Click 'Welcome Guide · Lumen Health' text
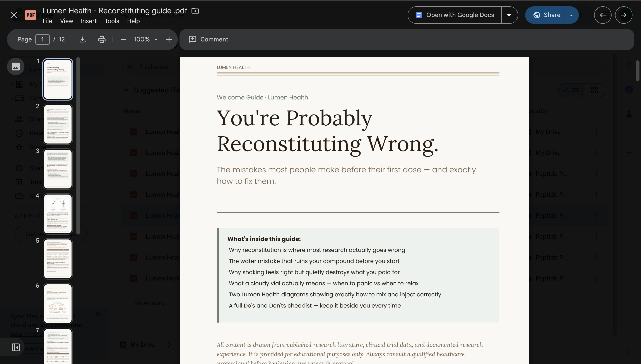This screenshot has width=641, height=364. tap(262, 97)
